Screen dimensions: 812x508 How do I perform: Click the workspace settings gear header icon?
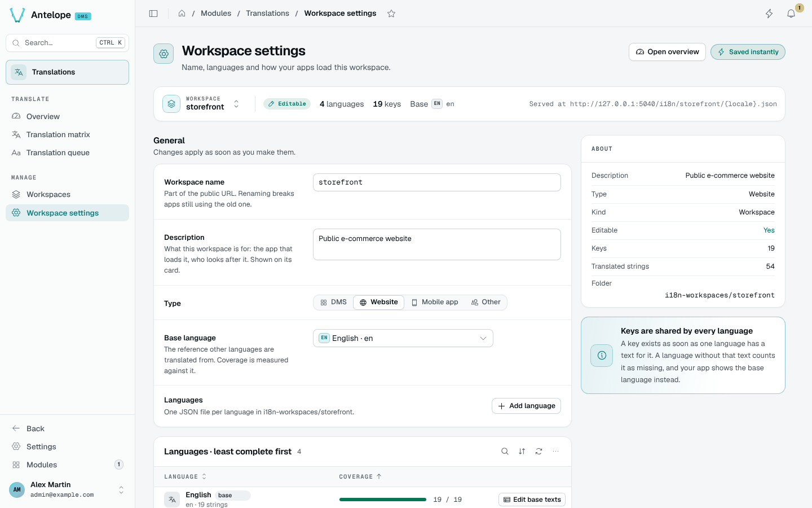164,54
